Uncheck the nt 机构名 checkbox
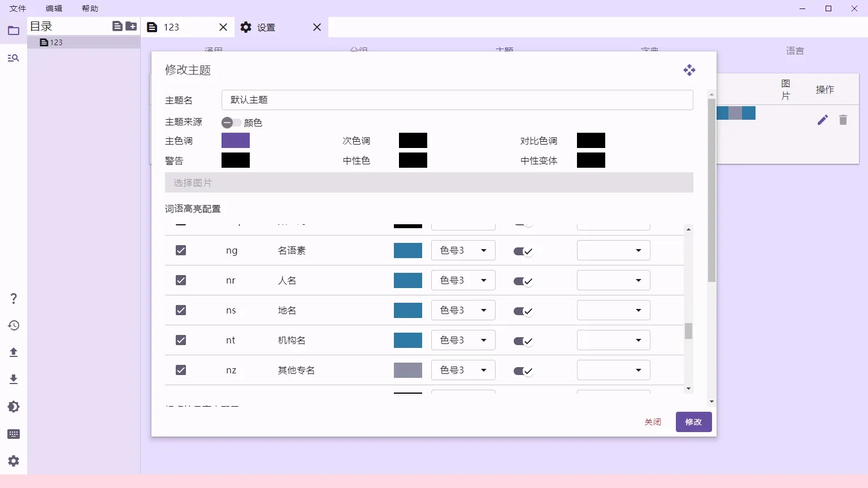868x488 pixels. point(181,340)
